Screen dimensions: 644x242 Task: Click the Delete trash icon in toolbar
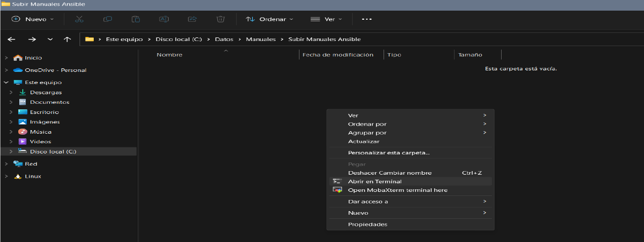click(x=220, y=19)
